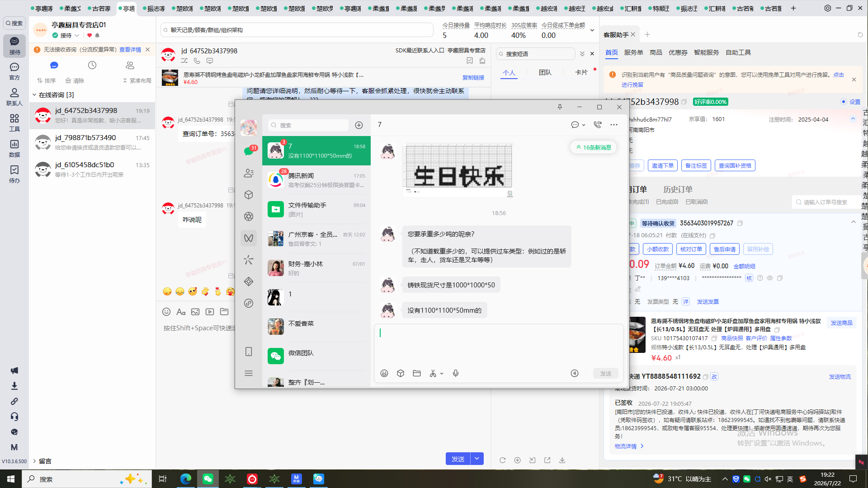Open 自助工具 tab

pyautogui.click(x=738, y=52)
